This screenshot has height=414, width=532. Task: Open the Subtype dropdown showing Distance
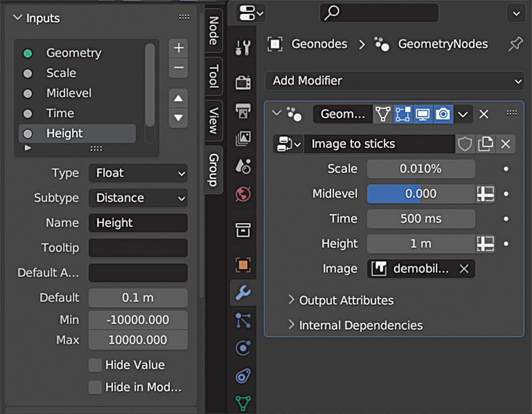[x=138, y=198]
